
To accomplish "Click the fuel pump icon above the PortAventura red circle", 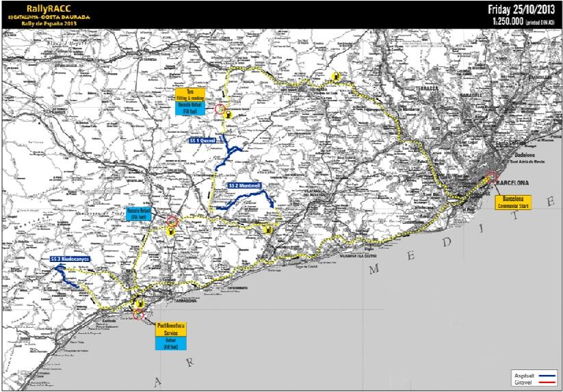I will (x=140, y=304).
